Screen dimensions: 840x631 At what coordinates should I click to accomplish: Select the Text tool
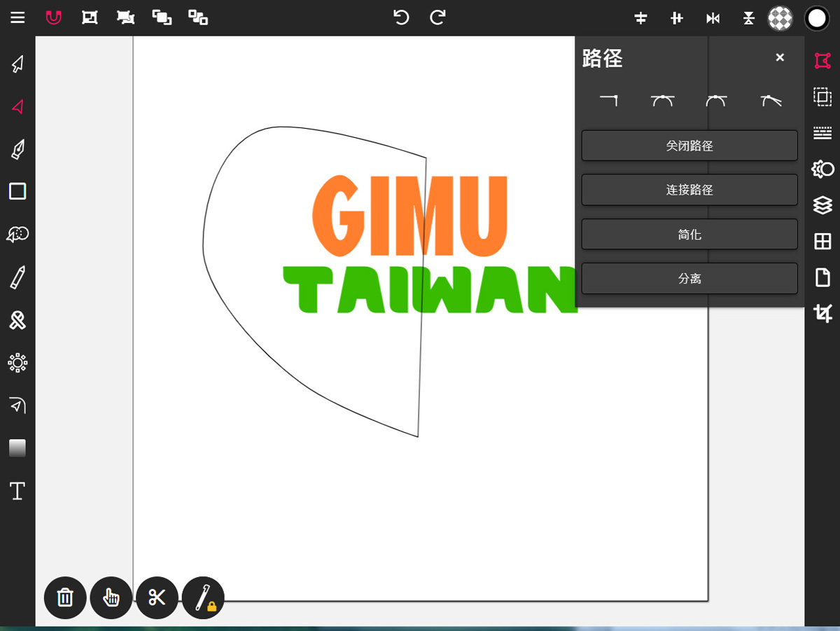17,491
